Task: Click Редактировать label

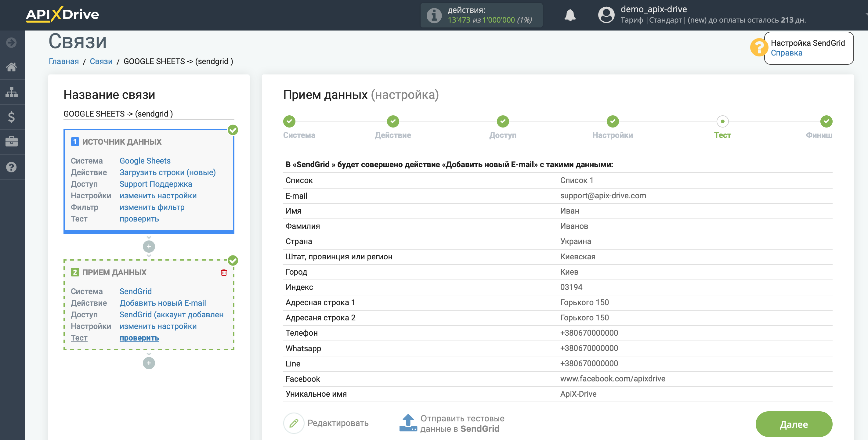Action: point(338,423)
